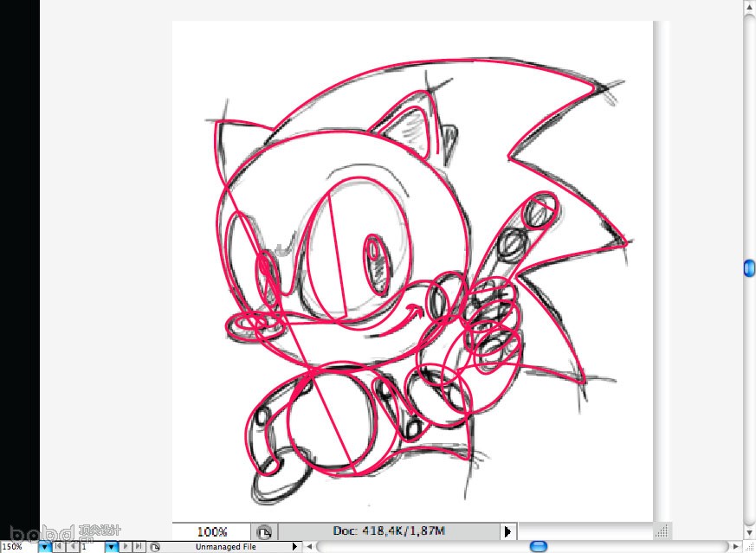The width and height of the screenshot is (756, 553).
Task: Click the horizontal scrollbar blue thumb
Action: tap(538, 547)
